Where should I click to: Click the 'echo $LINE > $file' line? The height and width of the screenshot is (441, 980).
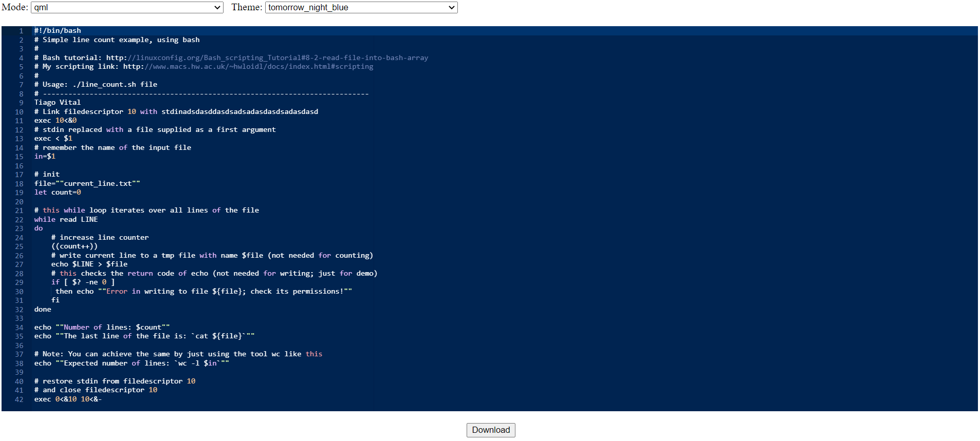[89, 264]
